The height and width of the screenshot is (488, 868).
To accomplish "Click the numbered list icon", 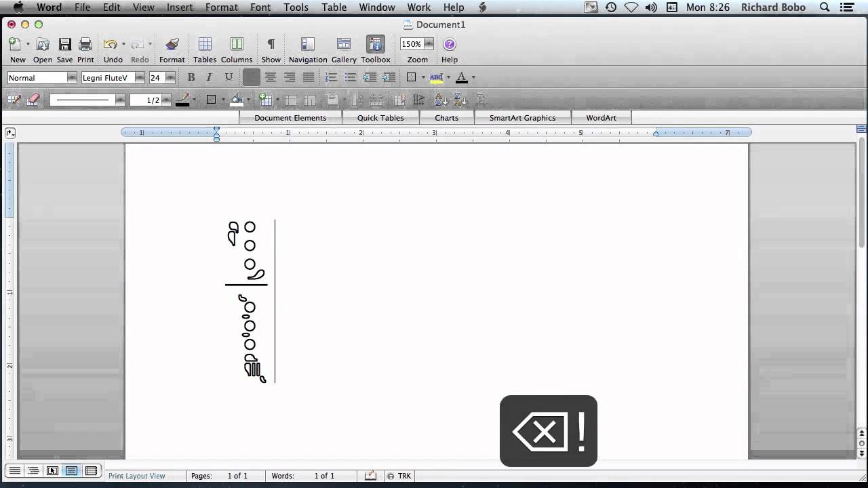I will [x=332, y=78].
